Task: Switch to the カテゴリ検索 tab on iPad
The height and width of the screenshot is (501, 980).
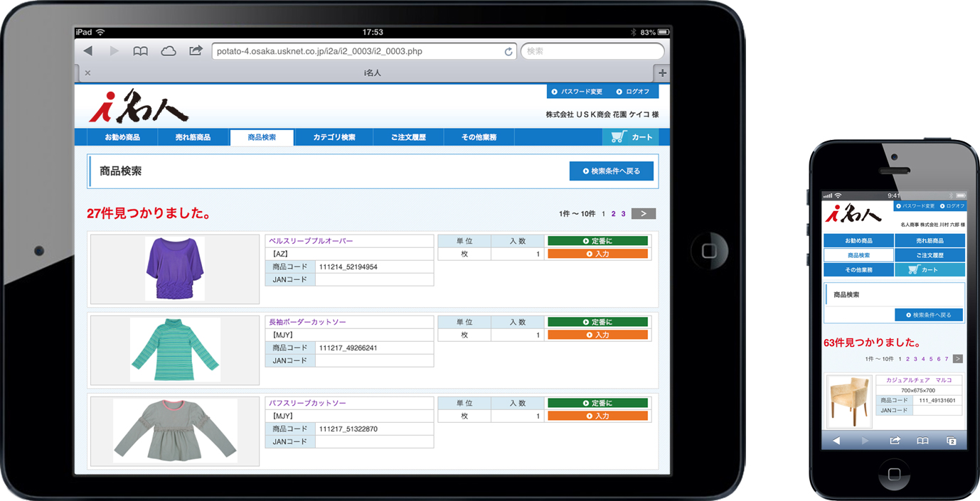Action: pos(334,137)
